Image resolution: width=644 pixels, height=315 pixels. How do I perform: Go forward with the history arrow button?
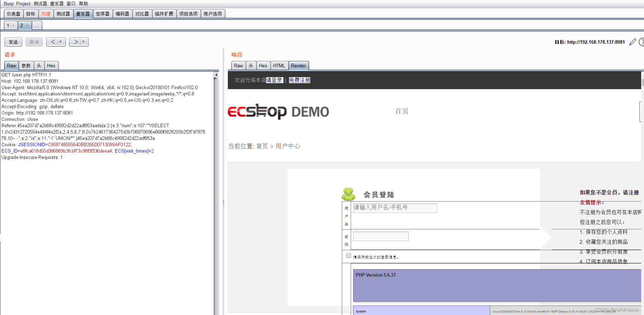pos(75,42)
